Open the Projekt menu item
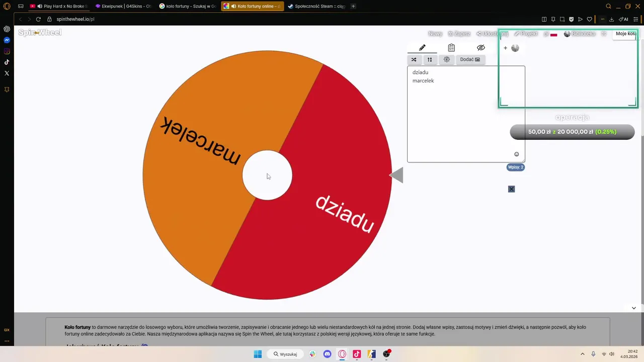The height and width of the screenshot is (362, 644). tap(526, 34)
